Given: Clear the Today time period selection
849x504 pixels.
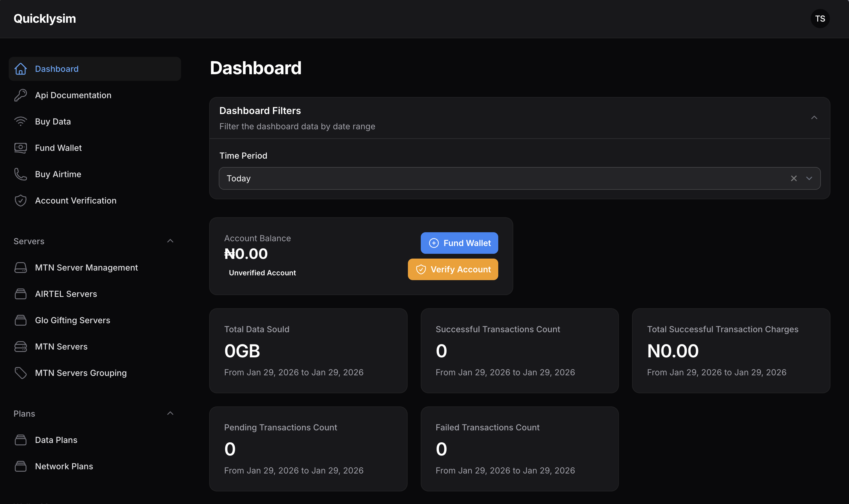Looking at the screenshot, I should click(794, 178).
